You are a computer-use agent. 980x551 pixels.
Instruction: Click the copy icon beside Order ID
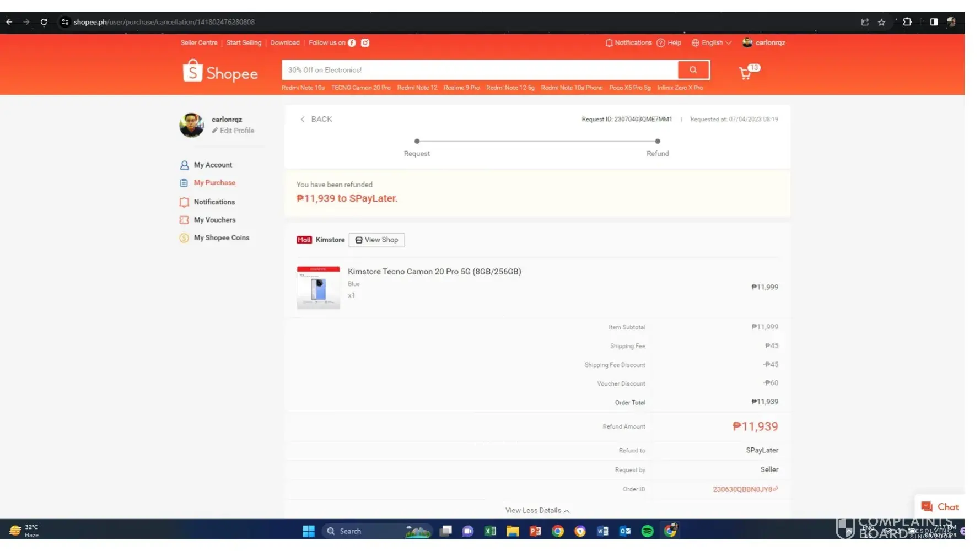coord(776,489)
